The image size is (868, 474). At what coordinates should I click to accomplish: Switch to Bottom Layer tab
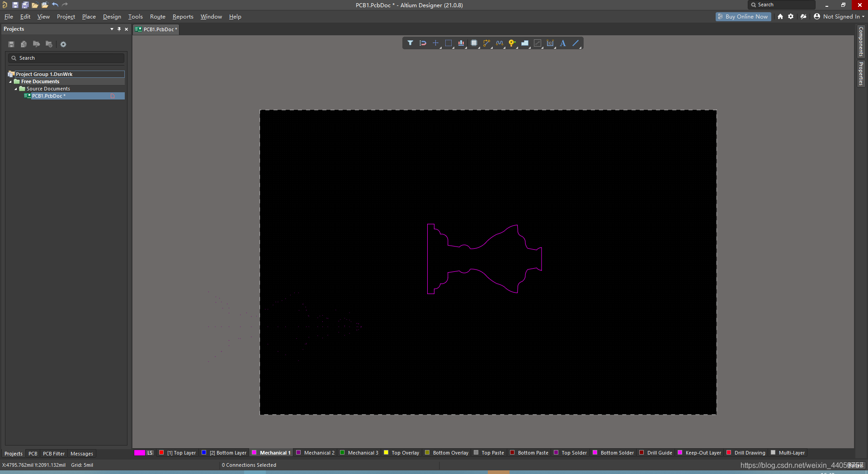point(224,453)
